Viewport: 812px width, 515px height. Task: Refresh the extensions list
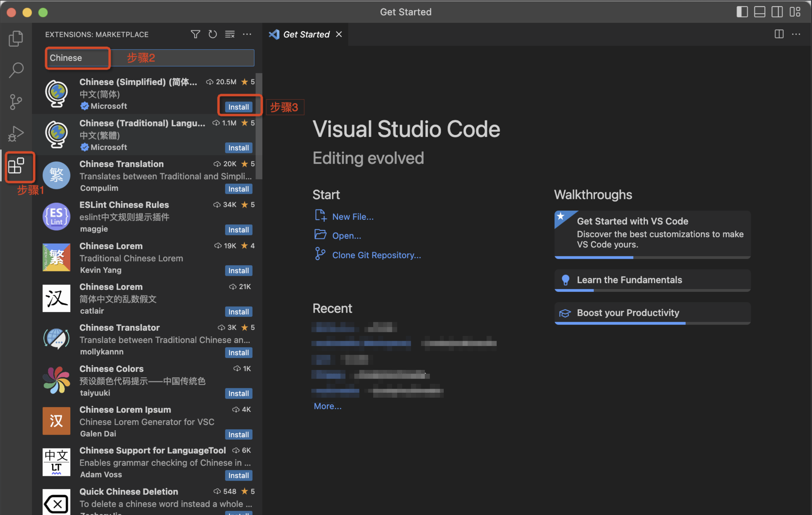[x=212, y=34]
